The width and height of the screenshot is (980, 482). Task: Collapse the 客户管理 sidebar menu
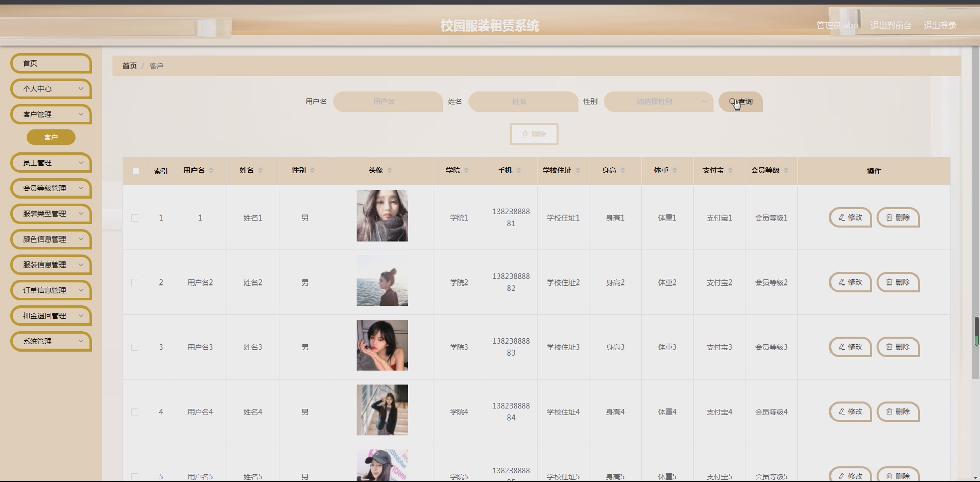[x=51, y=115]
